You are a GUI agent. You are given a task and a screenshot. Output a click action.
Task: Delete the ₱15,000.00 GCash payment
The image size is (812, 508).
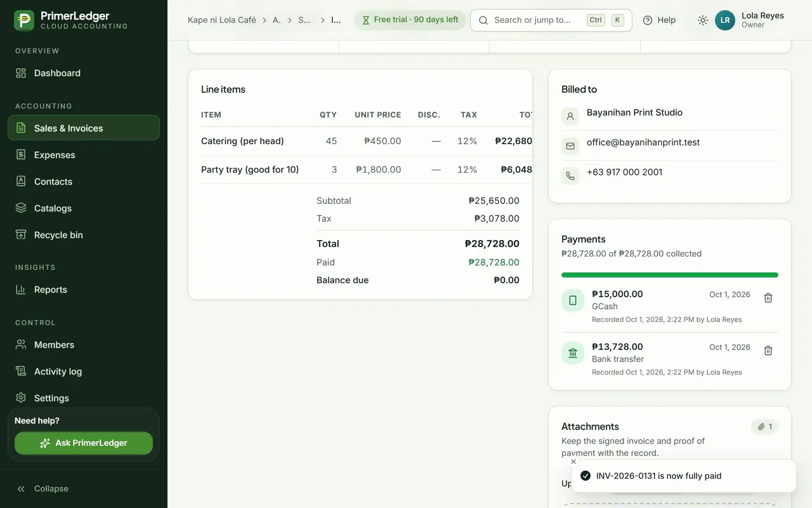point(768,298)
